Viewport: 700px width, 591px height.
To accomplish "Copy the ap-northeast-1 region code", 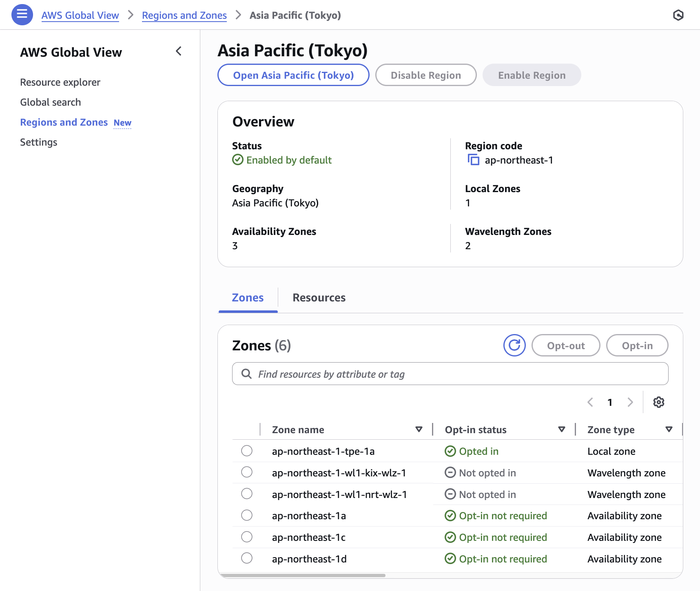I will pyautogui.click(x=473, y=160).
